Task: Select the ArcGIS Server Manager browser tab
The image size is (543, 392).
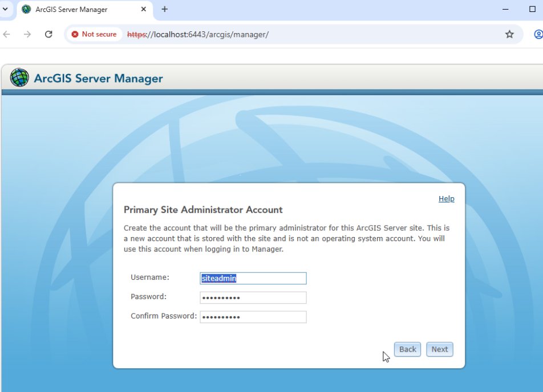Action: (x=84, y=10)
